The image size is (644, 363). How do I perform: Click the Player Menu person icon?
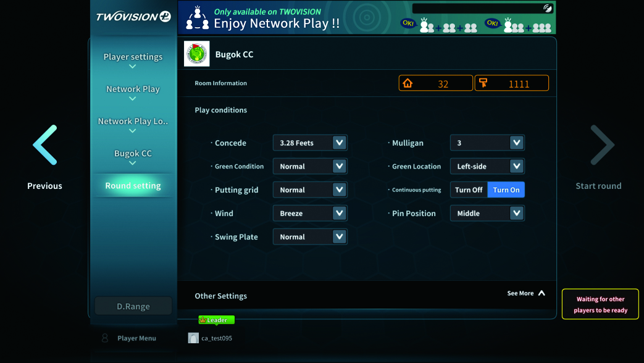point(105,338)
